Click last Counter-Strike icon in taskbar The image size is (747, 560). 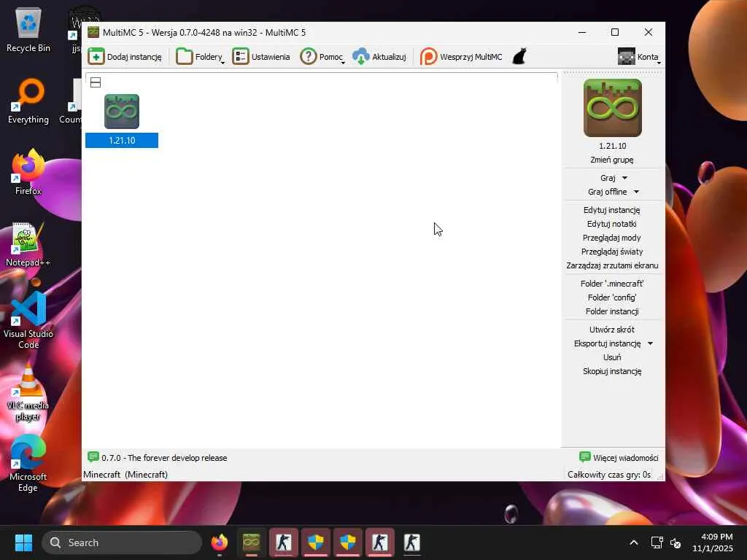click(x=411, y=542)
